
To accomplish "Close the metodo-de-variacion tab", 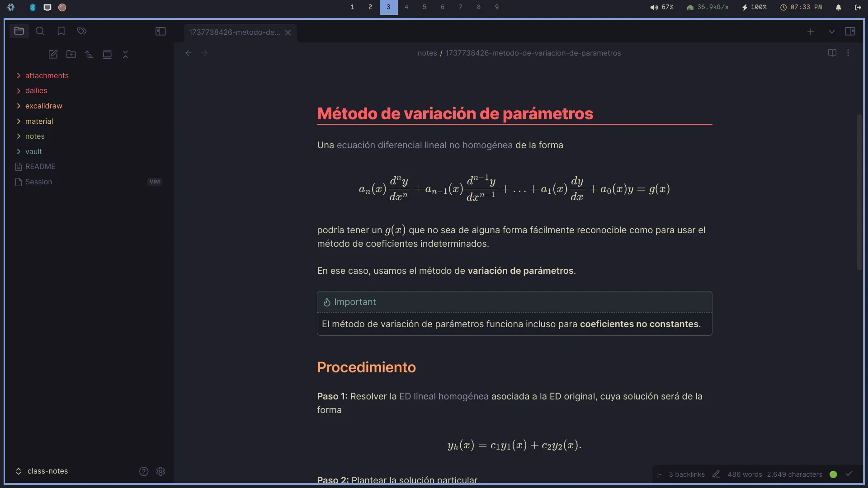I will (x=288, y=33).
